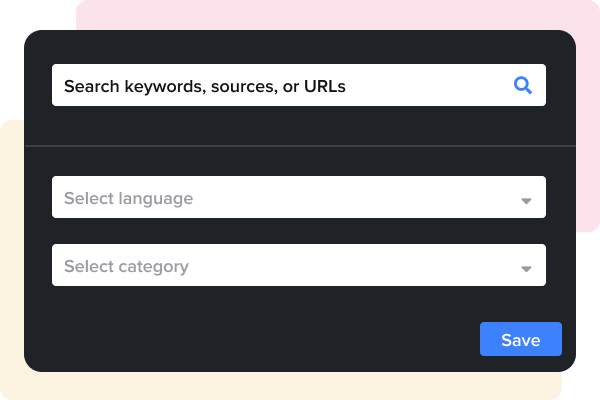Image resolution: width=600 pixels, height=400 pixels.
Task: Run the search using the magnifier icon
Action: pos(522,86)
